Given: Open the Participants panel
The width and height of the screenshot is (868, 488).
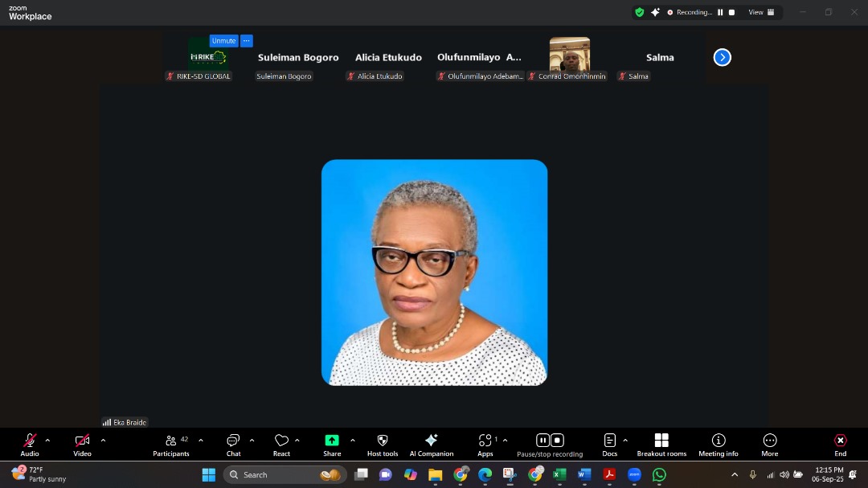Looking at the screenshot, I should coord(171,445).
